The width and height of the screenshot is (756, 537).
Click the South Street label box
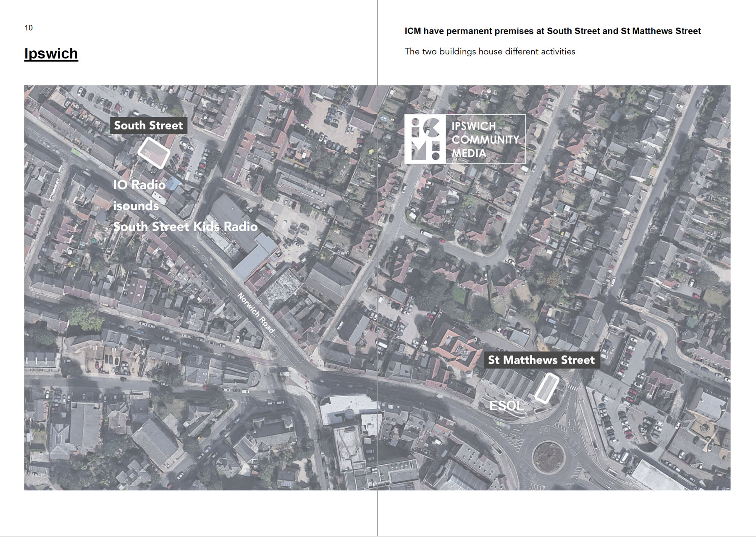148,126
